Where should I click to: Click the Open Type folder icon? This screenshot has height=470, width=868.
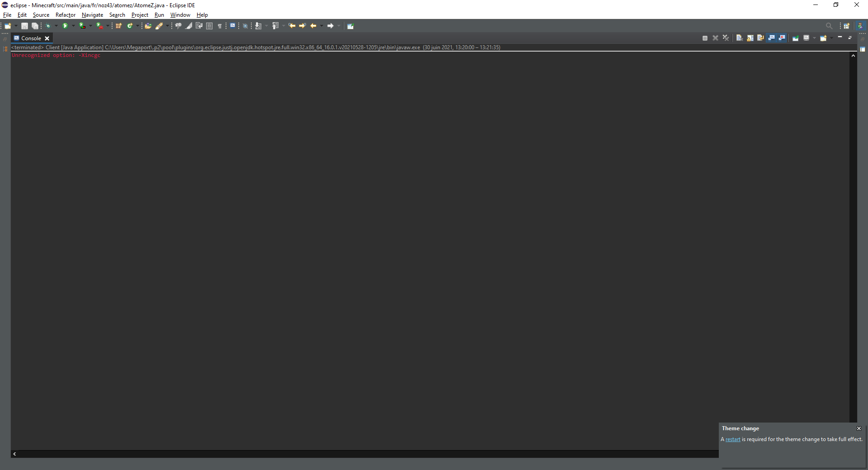click(147, 26)
